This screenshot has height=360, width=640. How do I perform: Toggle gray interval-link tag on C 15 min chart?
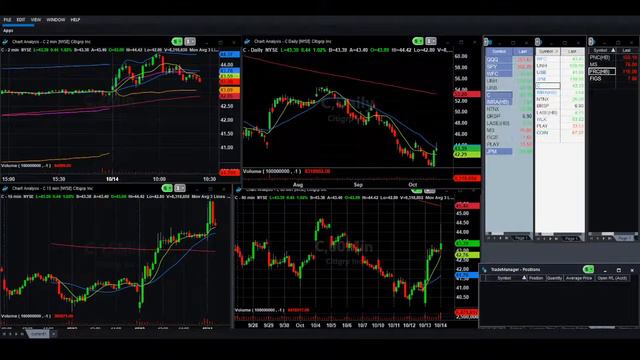[x=180, y=188]
